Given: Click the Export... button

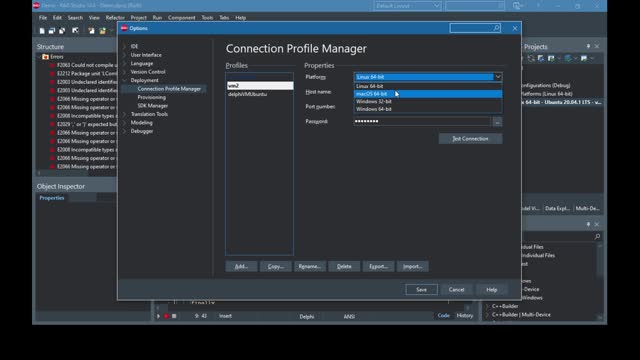Looking at the screenshot, I should (378, 267).
